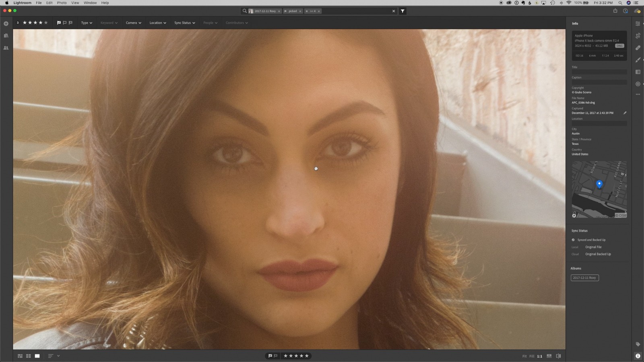Open the Radial Gradient tool

coord(638,84)
